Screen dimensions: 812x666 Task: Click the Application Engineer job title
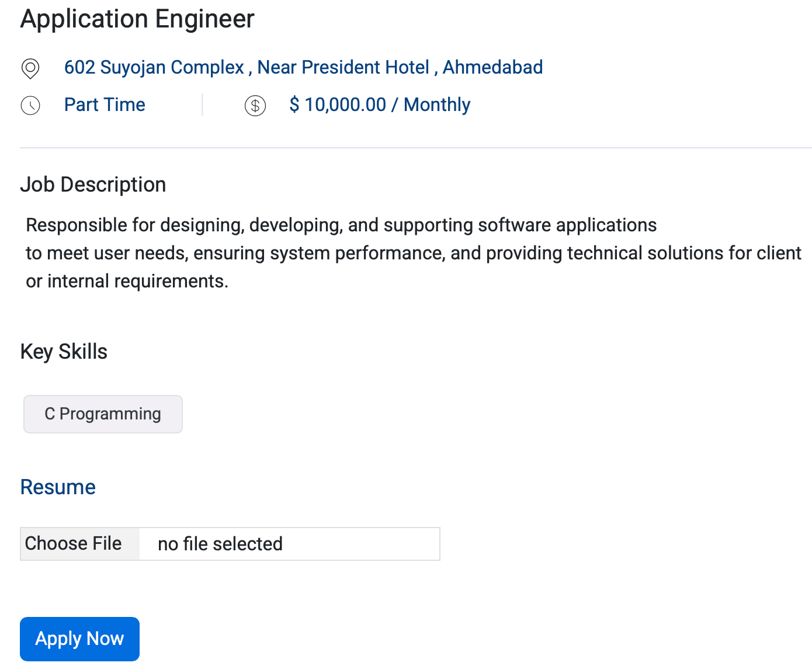pos(137,19)
